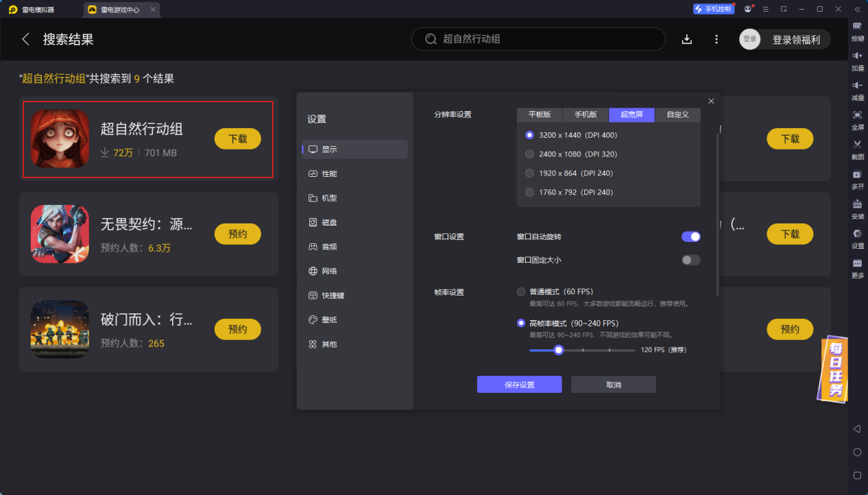Image resolution: width=868 pixels, height=495 pixels.
Task: Go back from 搜索结果 page
Action: (x=26, y=39)
